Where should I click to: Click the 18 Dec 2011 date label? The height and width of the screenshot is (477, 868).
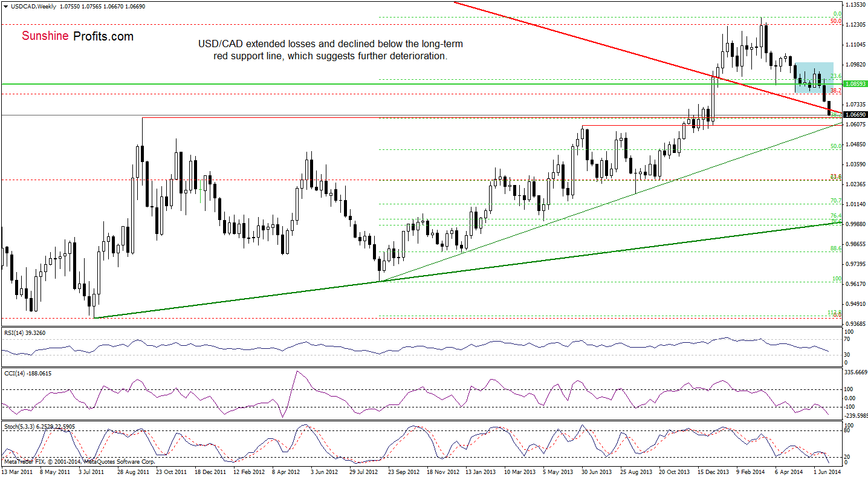click(x=211, y=471)
